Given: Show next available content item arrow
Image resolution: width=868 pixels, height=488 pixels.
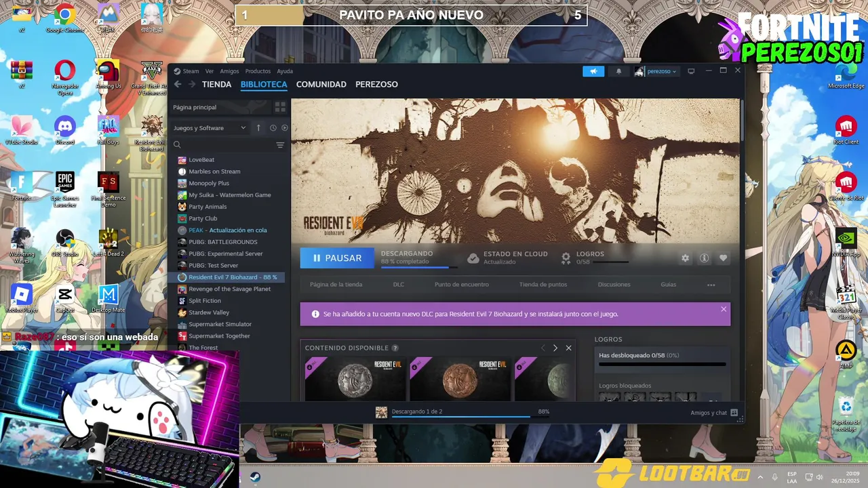Looking at the screenshot, I should point(555,348).
